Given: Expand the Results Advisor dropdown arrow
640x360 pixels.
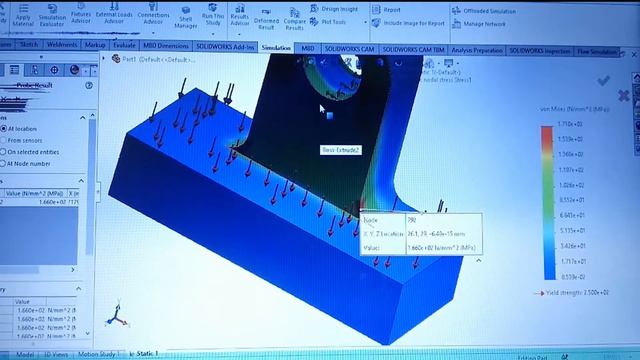Looking at the screenshot, I should [x=240, y=35].
